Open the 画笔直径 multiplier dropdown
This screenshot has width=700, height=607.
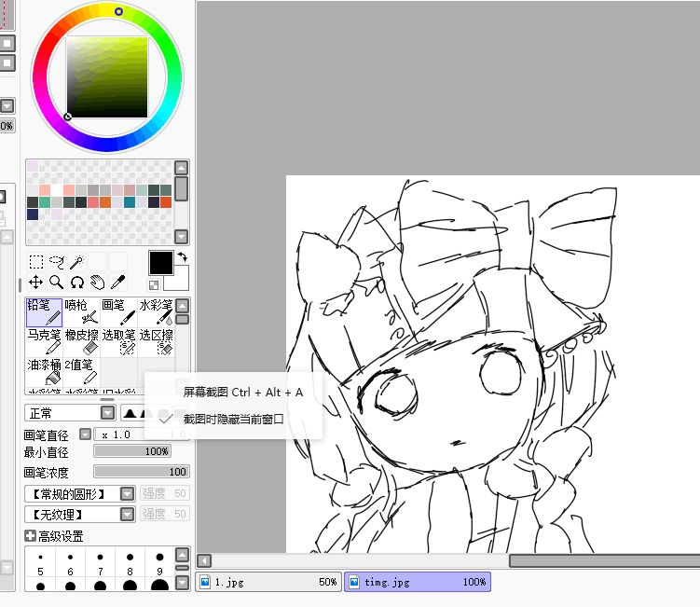click(85, 435)
